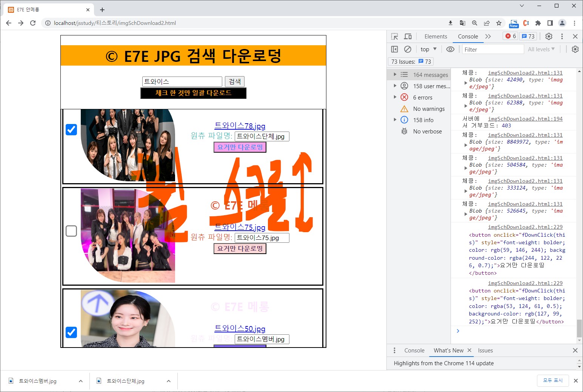
Task: Open JavaScript context dropdown top
Action: point(428,49)
